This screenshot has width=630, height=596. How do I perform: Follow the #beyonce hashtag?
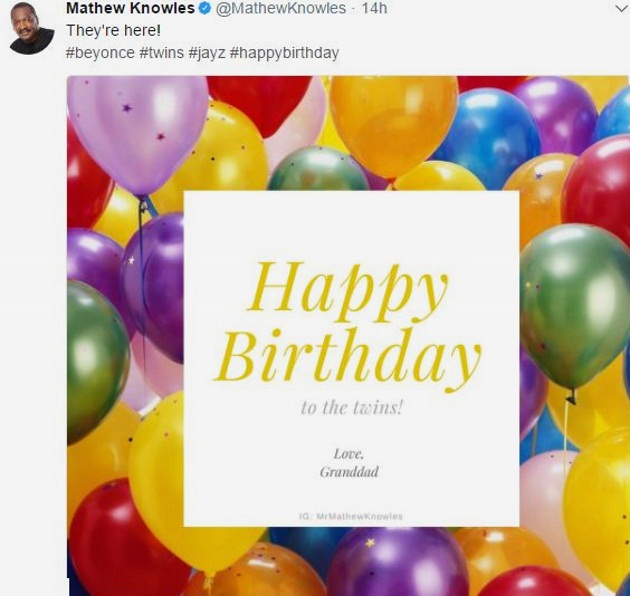point(100,53)
